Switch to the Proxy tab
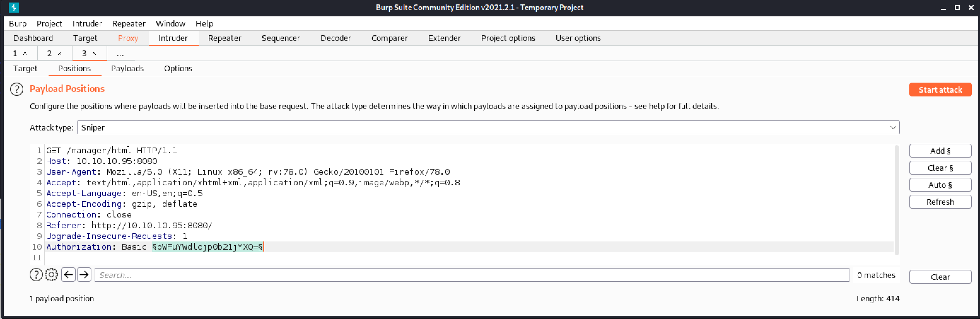The width and height of the screenshot is (980, 319). [128, 38]
